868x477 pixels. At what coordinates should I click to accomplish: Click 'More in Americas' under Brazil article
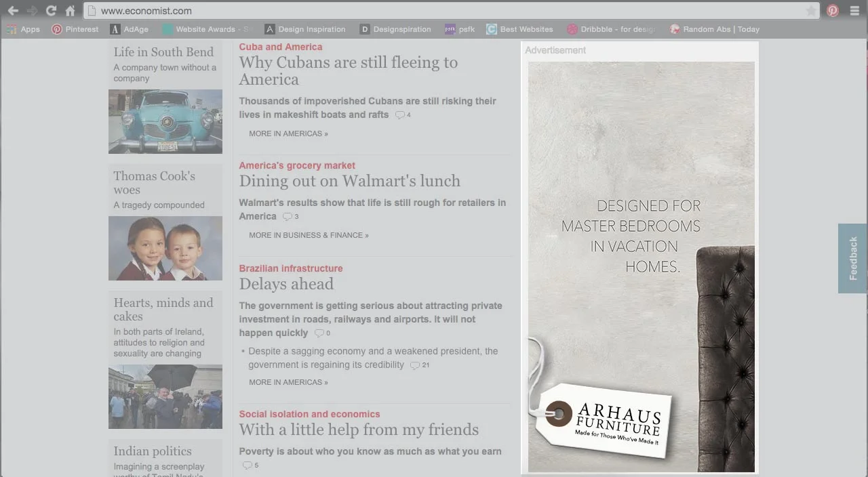click(288, 382)
